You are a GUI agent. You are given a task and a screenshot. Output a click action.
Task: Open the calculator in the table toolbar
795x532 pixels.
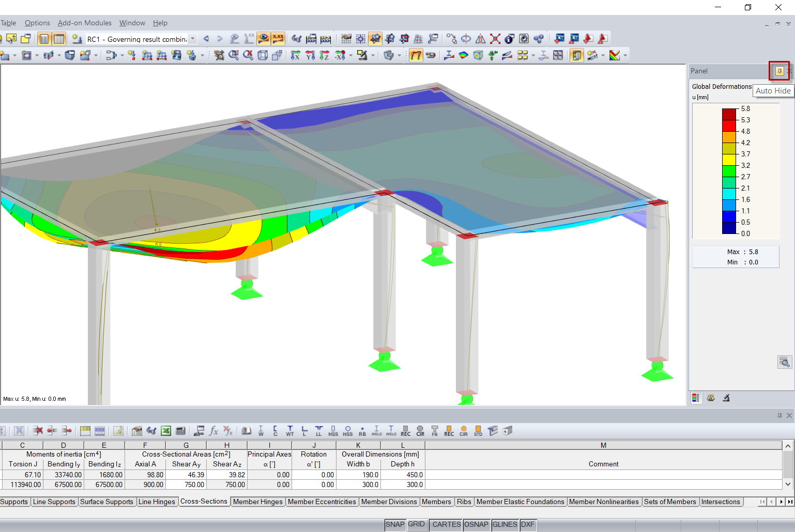pos(181,430)
